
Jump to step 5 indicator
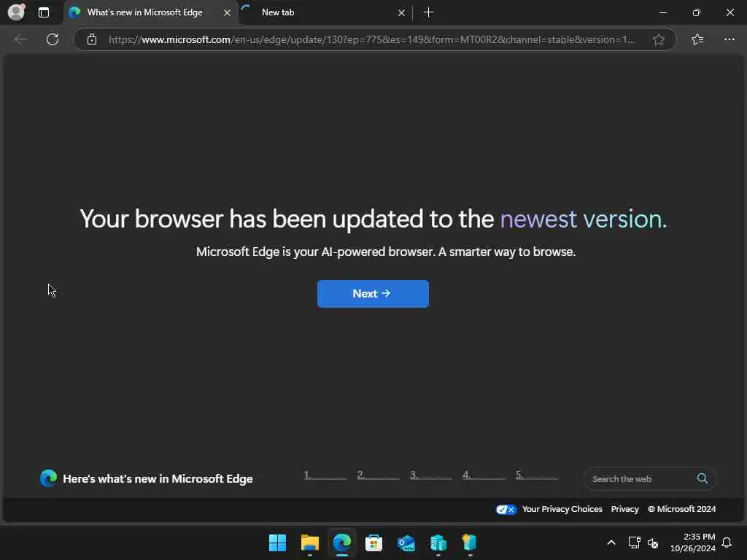[x=537, y=475]
